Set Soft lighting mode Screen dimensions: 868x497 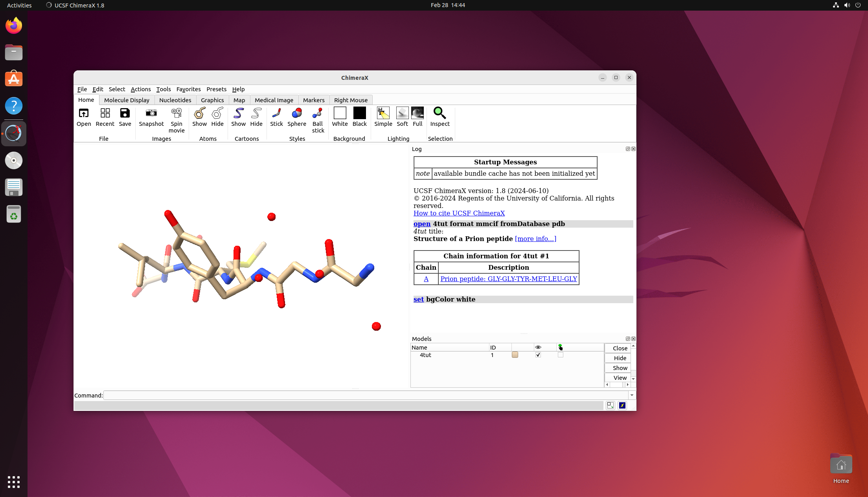coord(402,114)
